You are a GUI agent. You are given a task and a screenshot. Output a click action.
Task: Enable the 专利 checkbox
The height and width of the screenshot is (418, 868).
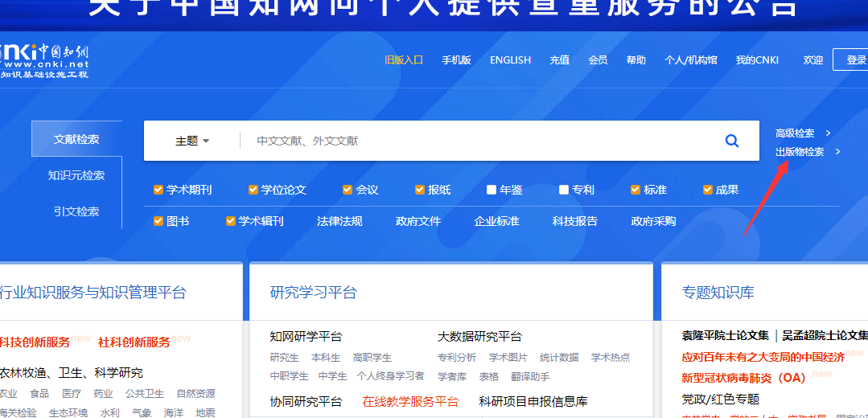pos(564,191)
